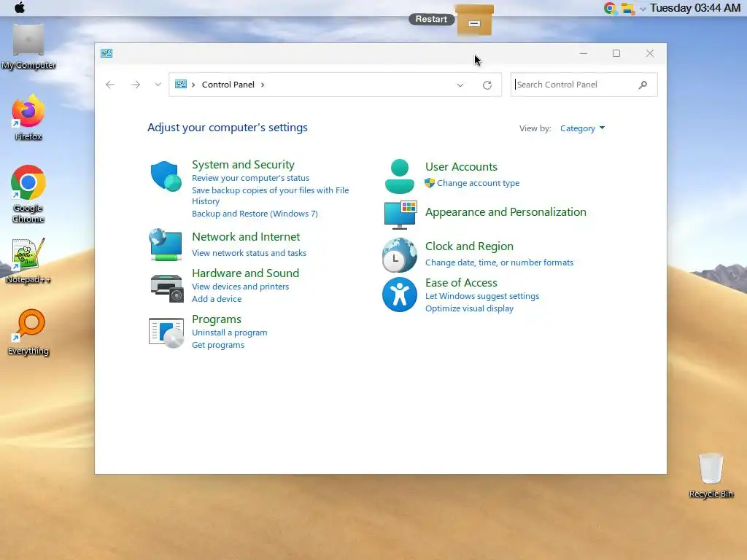Open the Hardware and Sound printer icon

pyautogui.click(x=167, y=287)
